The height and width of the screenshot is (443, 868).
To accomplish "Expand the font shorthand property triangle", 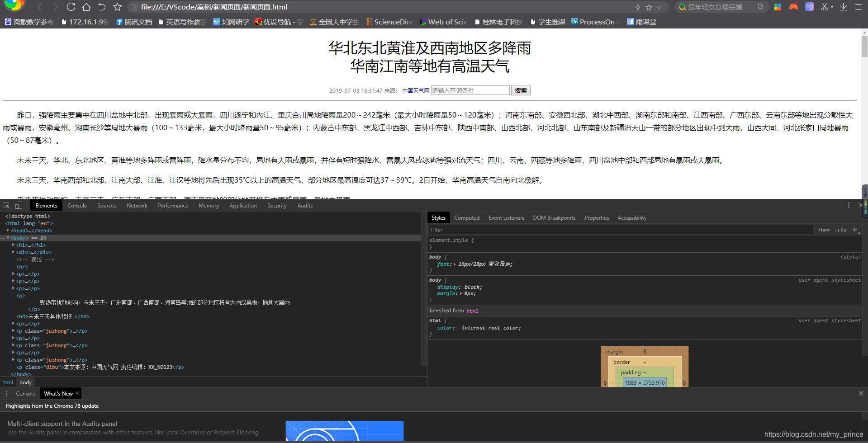I will click(455, 264).
